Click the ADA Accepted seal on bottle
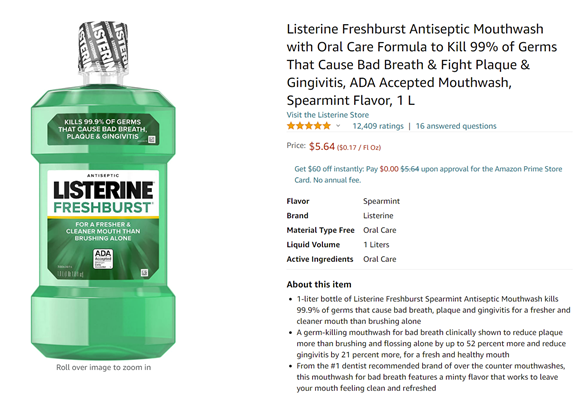This screenshot has width=582, height=396. pos(103,259)
